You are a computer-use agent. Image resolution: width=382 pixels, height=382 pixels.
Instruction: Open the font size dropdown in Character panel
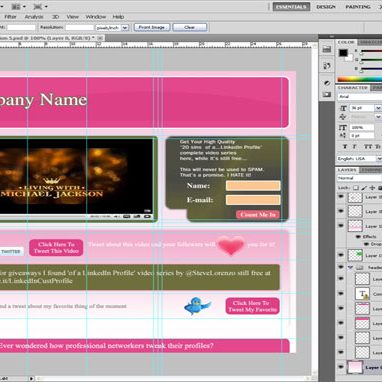point(378,108)
